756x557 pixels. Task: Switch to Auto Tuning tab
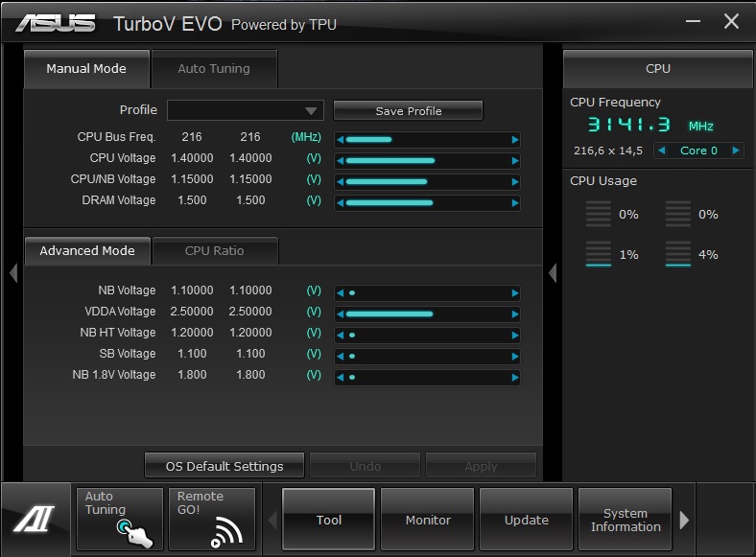pyautogui.click(x=214, y=69)
